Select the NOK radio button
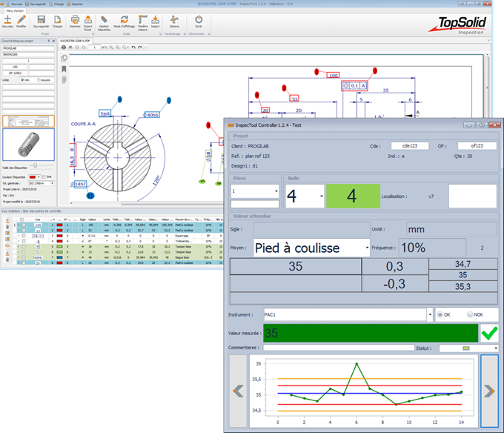The height and width of the screenshot is (433, 504). coord(468,315)
